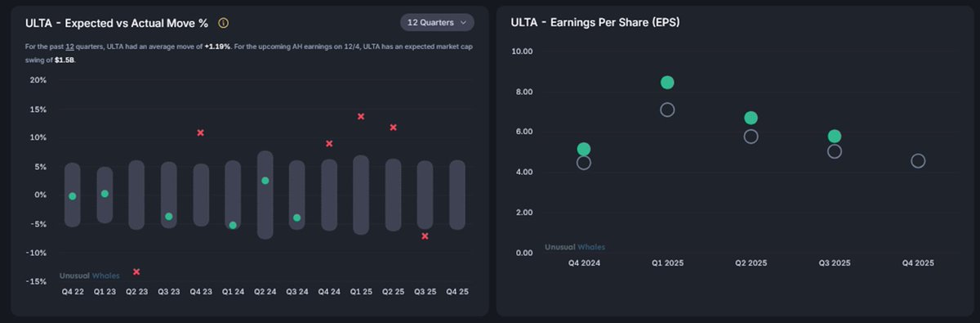Click the green actual EPS dot for Q4 2024
The width and height of the screenshot is (980, 323).
tap(583, 149)
